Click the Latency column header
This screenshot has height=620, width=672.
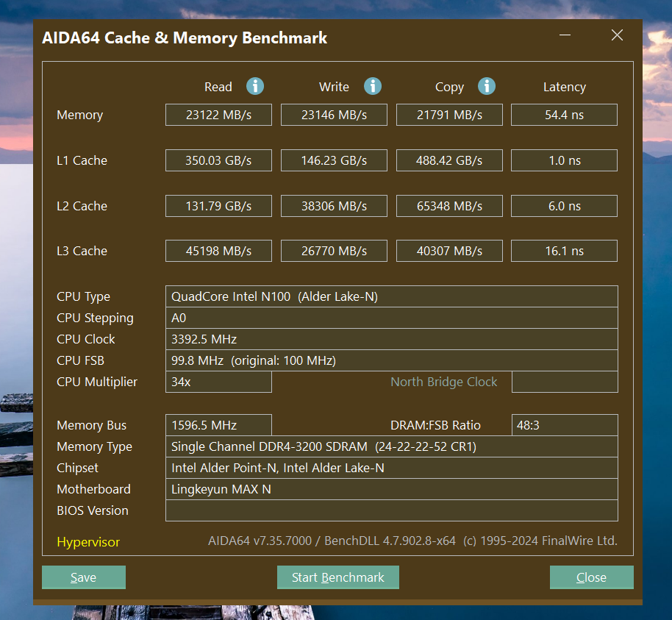tap(565, 88)
